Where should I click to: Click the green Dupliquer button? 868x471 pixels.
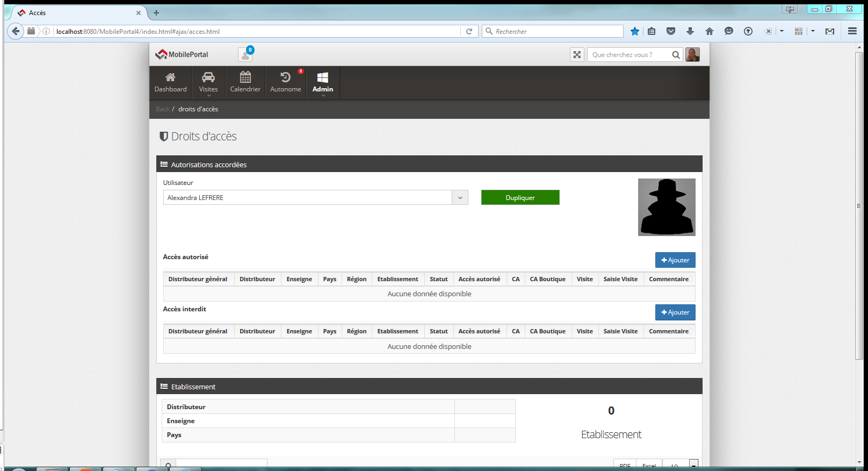[x=520, y=198]
